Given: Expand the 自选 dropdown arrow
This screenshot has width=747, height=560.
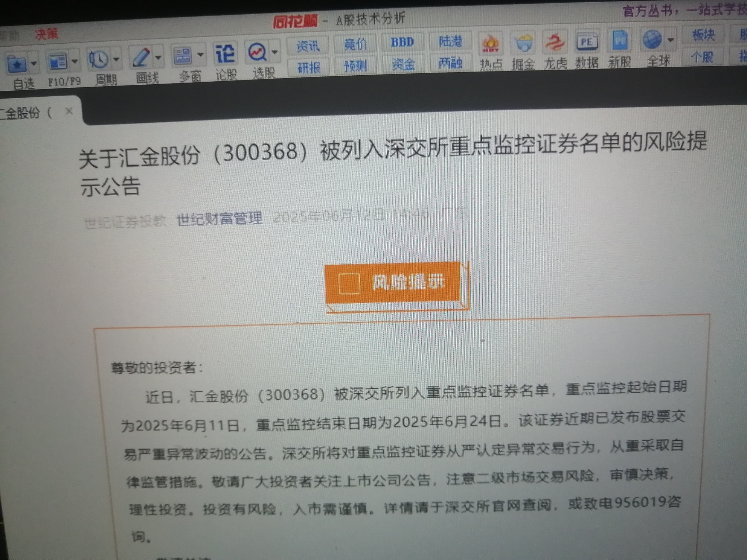Looking at the screenshot, I should [x=34, y=63].
